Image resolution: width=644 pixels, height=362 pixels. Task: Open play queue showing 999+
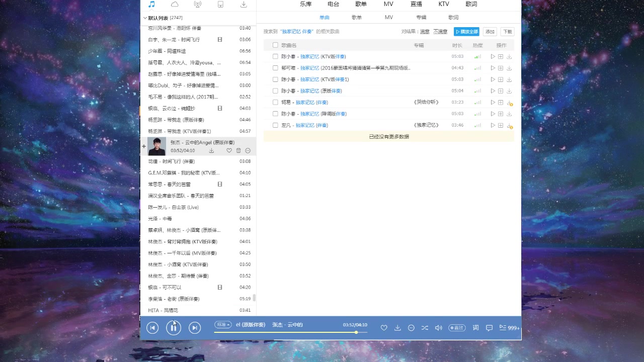pos(509,328)
